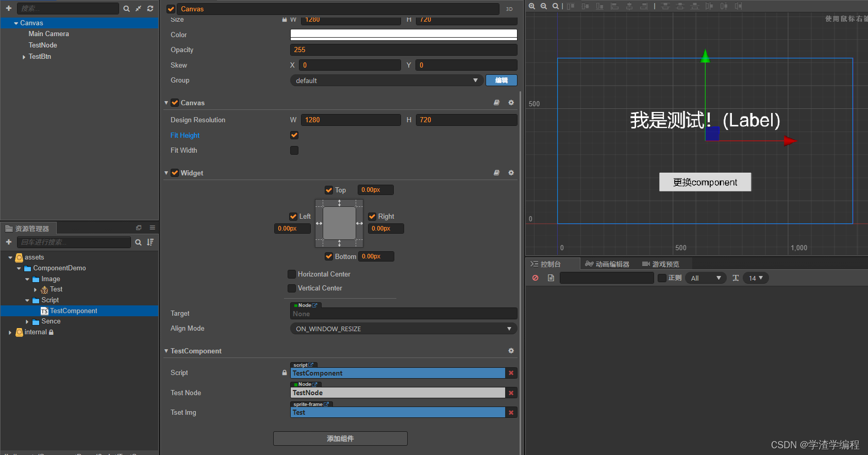Image resolution: width=868 pixels, height=455 pixels.
Task: Align selected nodes horizontal center
Action: pyautogui.click(x=629, y=6)
